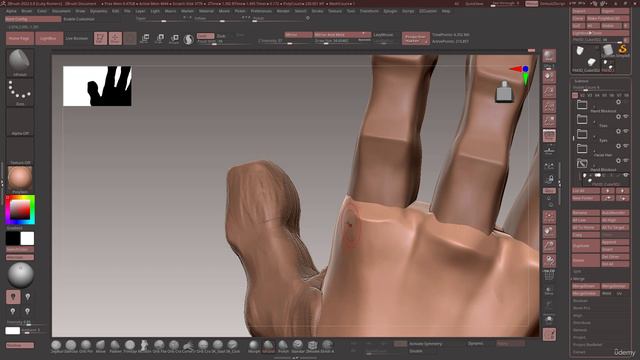Select the TrimDynamic brush icon
This screenshot has width=640, height=360.
(130, 346)
